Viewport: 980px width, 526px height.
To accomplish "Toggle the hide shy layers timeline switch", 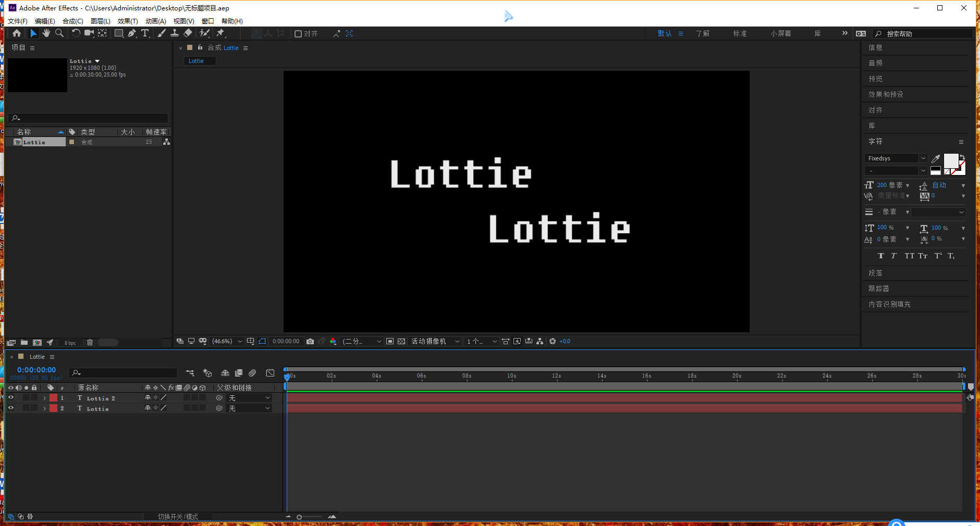I will tap(225, 373).
